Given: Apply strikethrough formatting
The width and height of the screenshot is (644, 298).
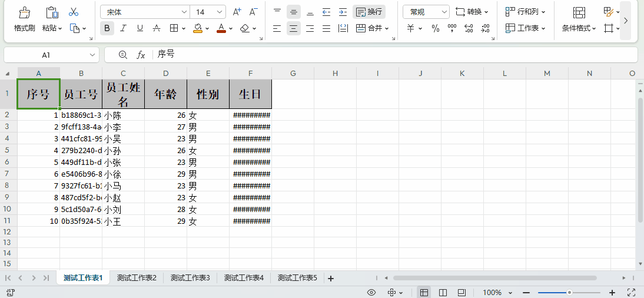Looking at the screenshot, I should (157, 28).
